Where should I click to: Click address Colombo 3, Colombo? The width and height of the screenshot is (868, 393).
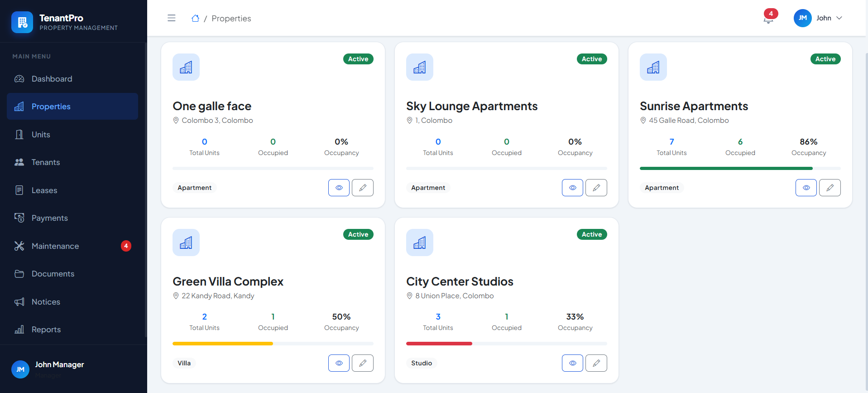tap(217, 120)
